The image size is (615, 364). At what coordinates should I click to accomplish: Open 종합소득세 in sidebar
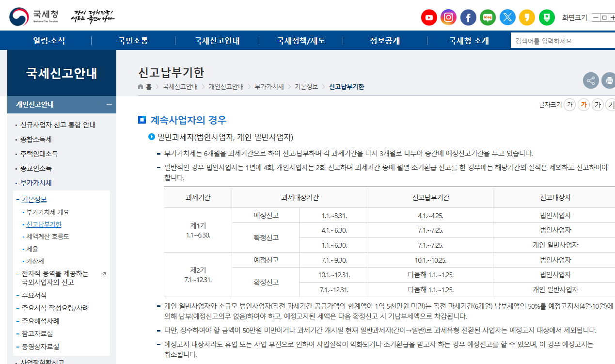point(36,140)
